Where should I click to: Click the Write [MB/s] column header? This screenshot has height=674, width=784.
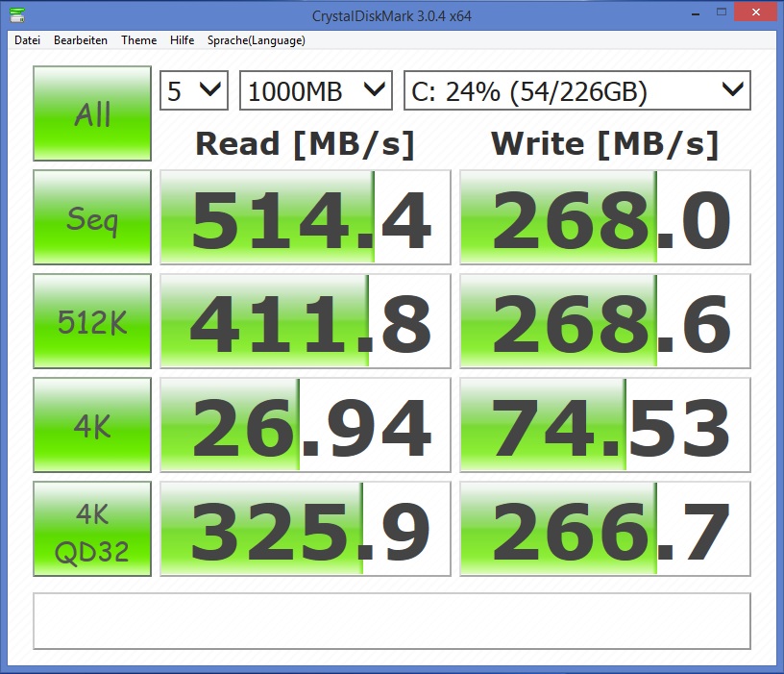coord(605,144)
